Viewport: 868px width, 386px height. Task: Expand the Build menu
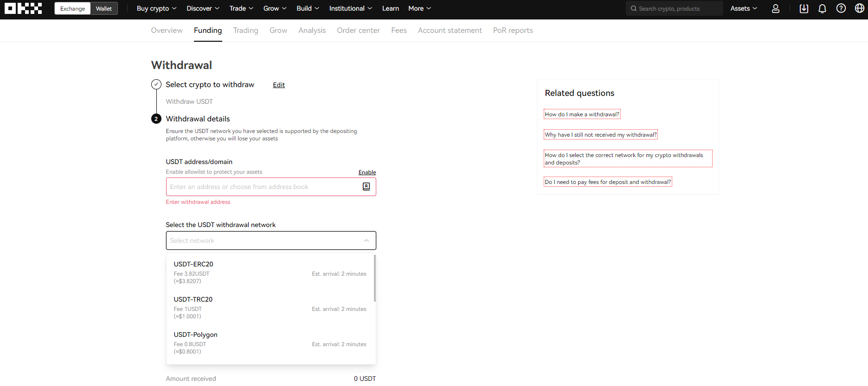pos(308,8)
